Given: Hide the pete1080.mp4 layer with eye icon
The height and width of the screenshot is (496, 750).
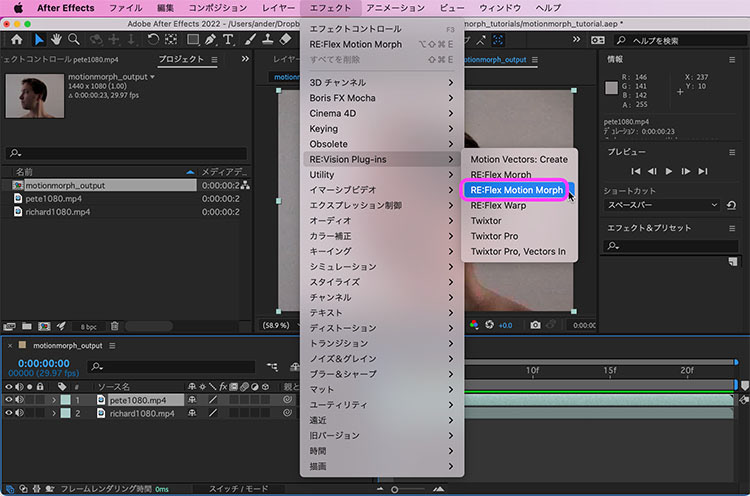Looking at the screenshot, I should tap(9, 399).
